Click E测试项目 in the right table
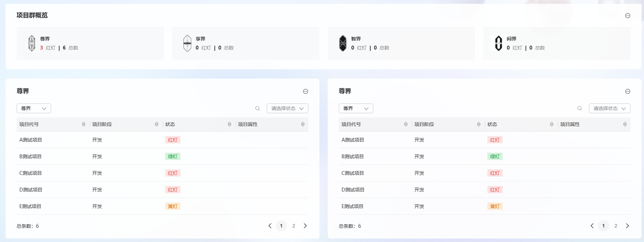 [x=353, y=206]
